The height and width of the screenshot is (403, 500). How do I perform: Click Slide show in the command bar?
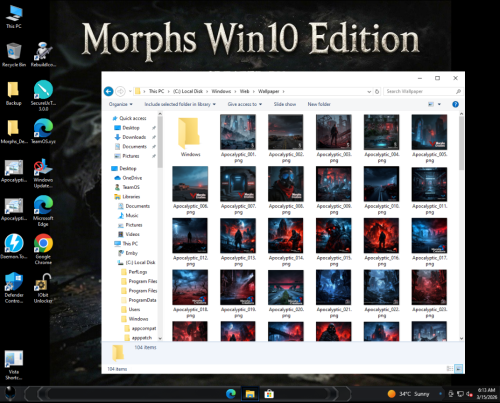coord(285,104)
